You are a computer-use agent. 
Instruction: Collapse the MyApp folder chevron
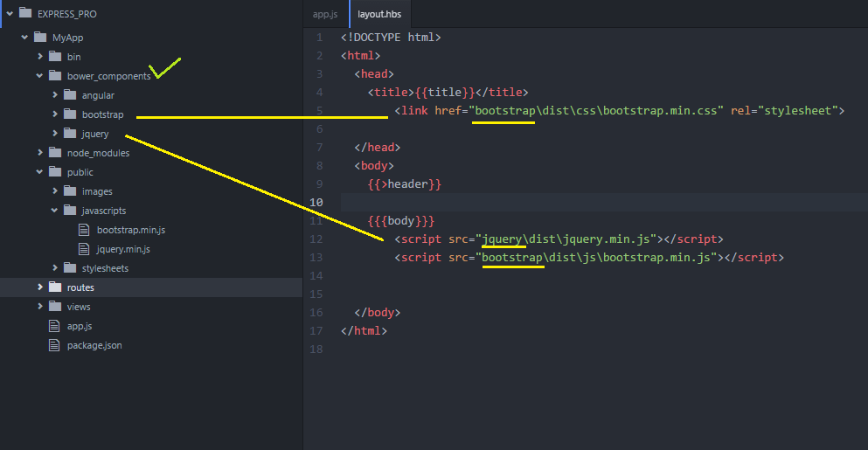(x=24, y=37)
